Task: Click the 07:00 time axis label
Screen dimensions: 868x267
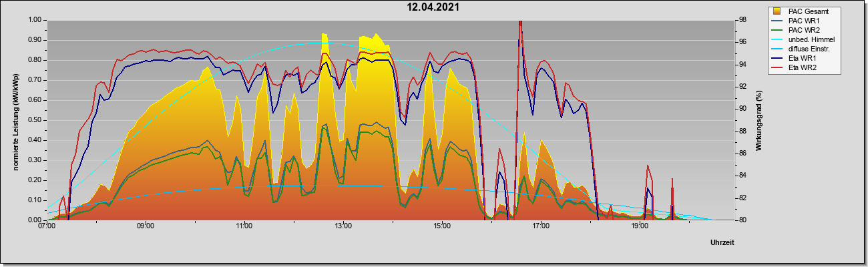Action: [x=47, y=226]
